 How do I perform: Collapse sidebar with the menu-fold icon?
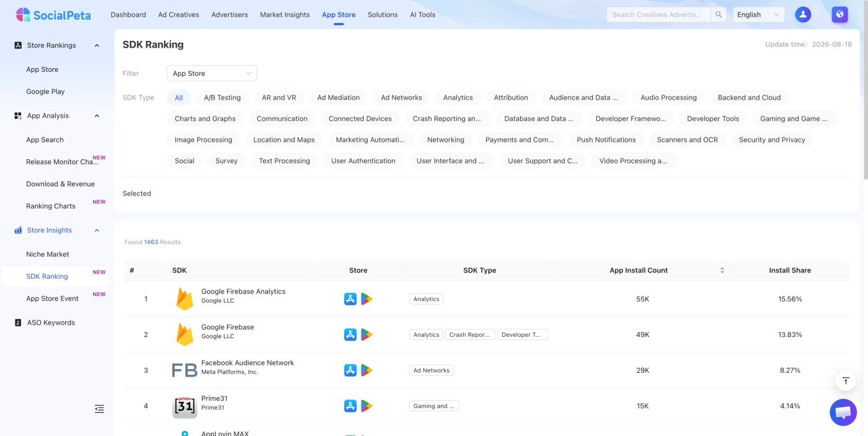pos(99,409)
